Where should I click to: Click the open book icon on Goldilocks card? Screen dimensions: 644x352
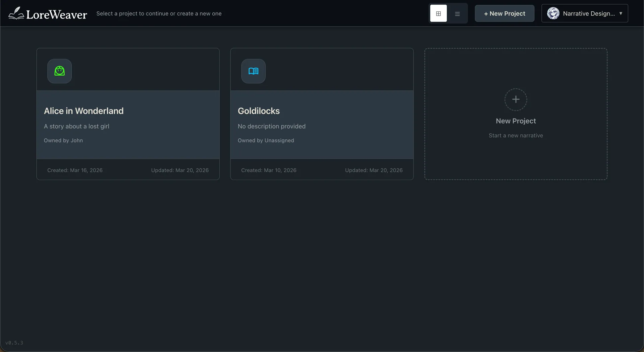(x=253, y=71)
